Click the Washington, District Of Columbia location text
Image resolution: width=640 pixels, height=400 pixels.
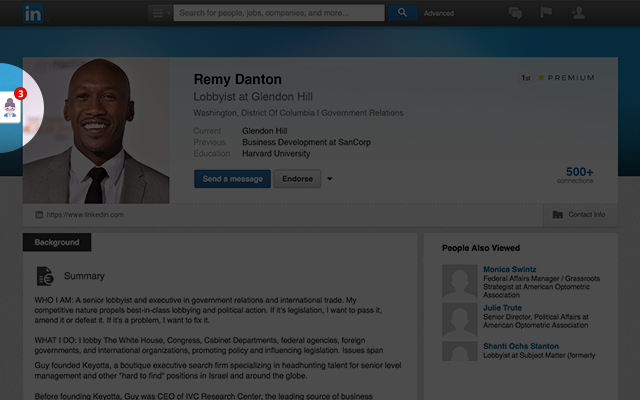[x=254, y=113]
